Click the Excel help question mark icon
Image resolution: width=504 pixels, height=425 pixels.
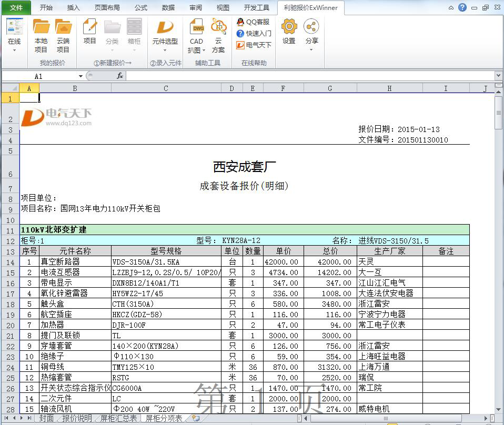pos(462,7)
